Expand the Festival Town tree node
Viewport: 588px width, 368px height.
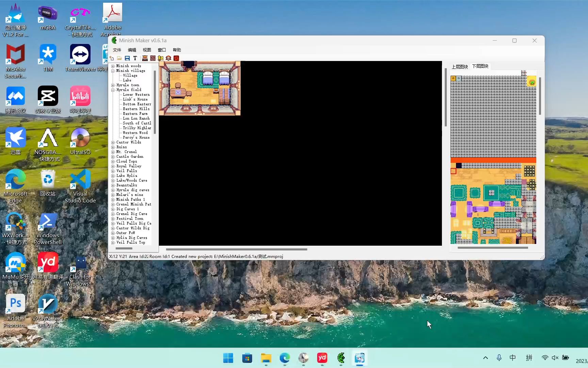point(113,219)
